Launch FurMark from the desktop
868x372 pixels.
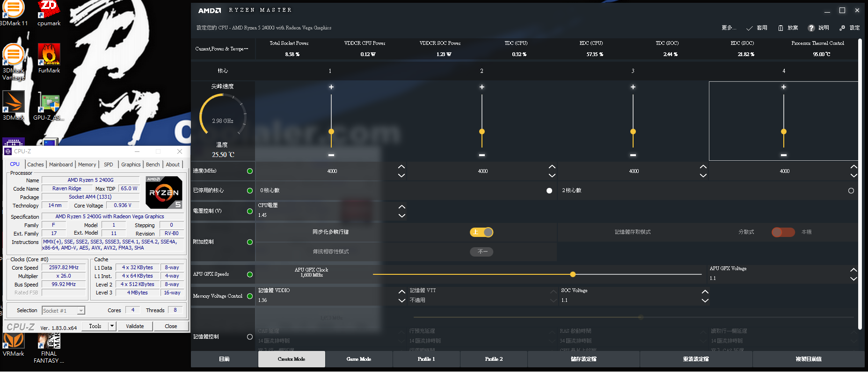click(x=49, y=58)
